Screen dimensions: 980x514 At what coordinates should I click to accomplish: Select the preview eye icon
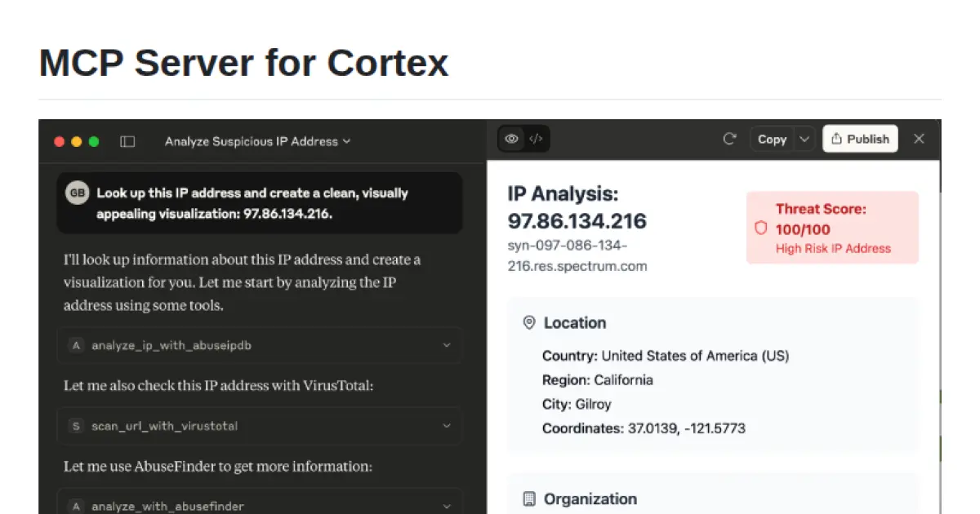click(511, 139)
